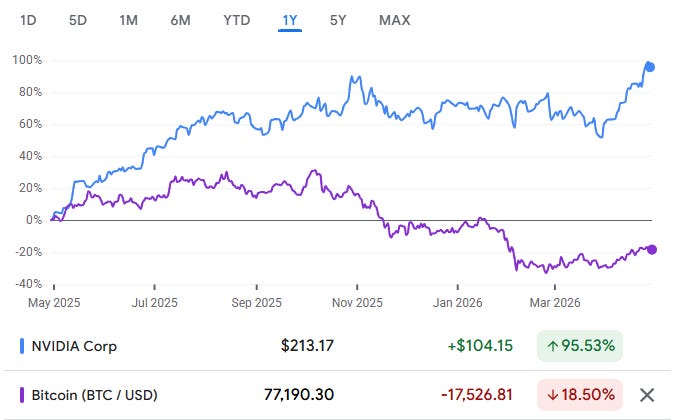Image resolution: width=684 pixels, height=420 pixels.
Task: Click the blue NVIDIA color bar
Action: click(22, 346)
